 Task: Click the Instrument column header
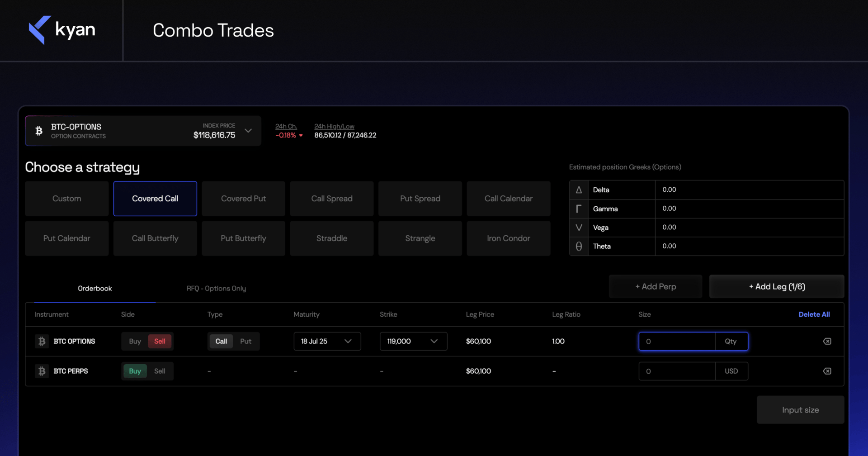52,314
